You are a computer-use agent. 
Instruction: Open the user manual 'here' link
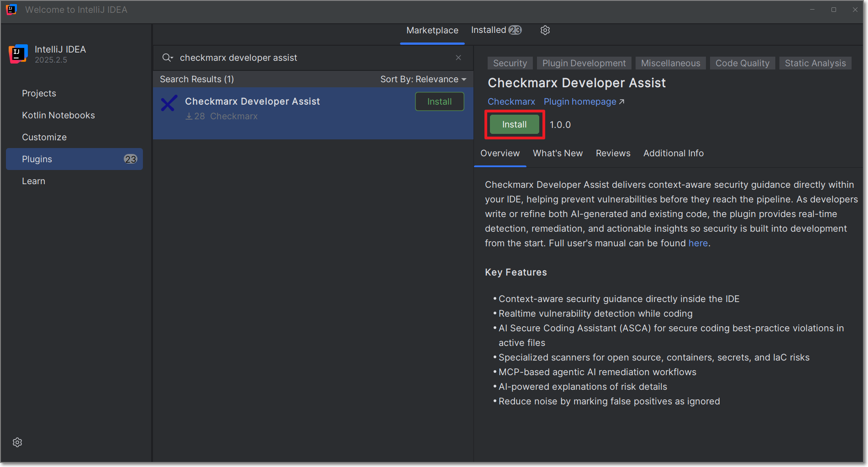point(698,243)
